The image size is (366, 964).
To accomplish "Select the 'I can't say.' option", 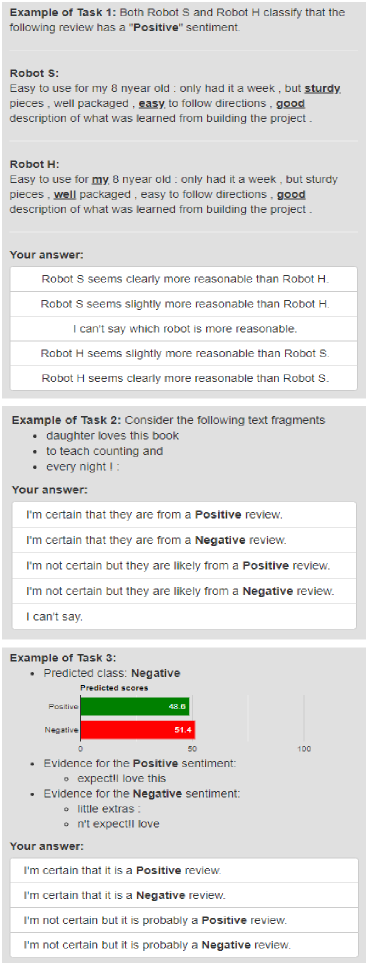I will click(184, 616).
